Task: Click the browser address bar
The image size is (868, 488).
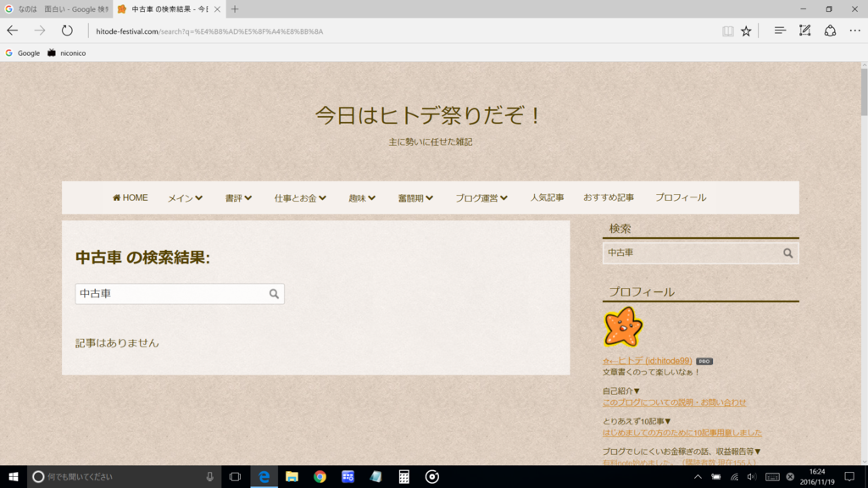Action: [x=401, y=31]
